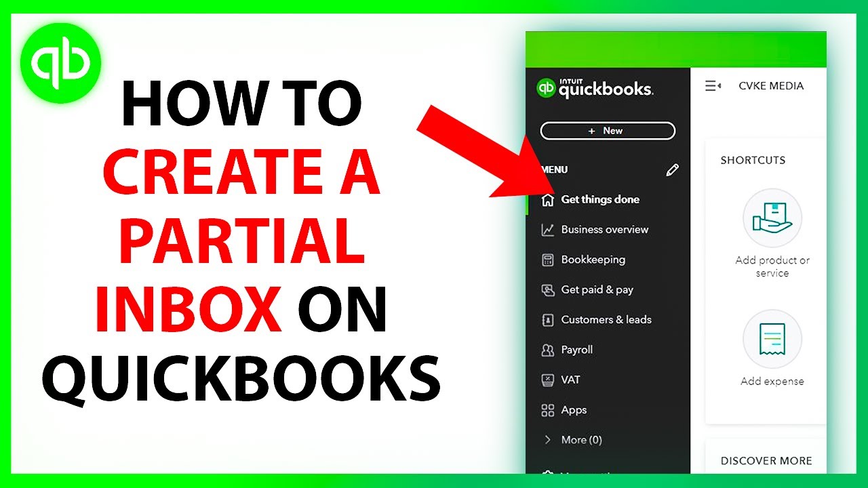
Task: Click the QuickBooks logo in sidebar
Action: [x=595, y=88]
